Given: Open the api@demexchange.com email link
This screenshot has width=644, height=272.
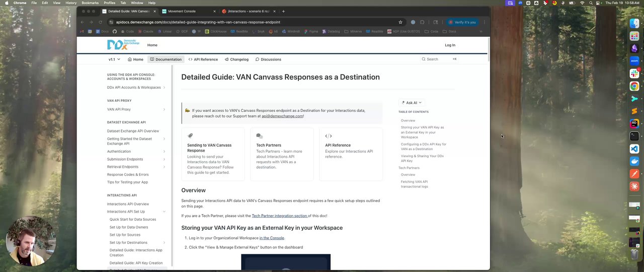Looking at the screenshot, I should [x=282, y=116].
